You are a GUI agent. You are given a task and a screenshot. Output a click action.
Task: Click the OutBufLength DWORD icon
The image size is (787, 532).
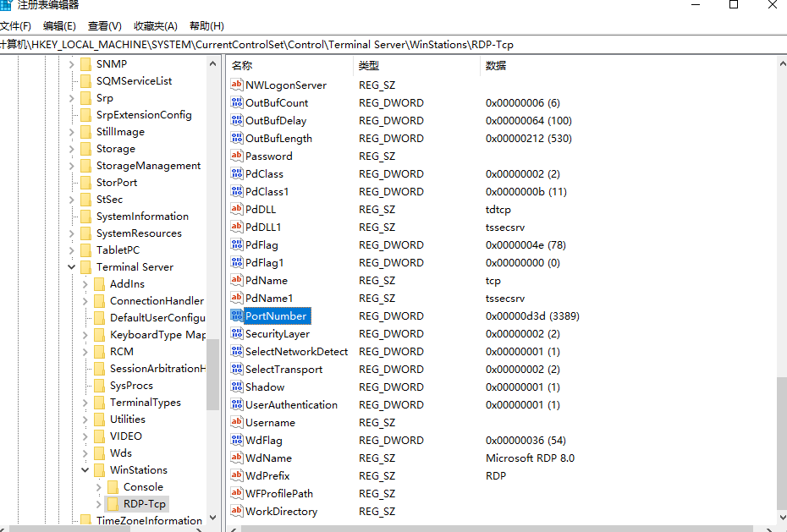pos(237,138)
